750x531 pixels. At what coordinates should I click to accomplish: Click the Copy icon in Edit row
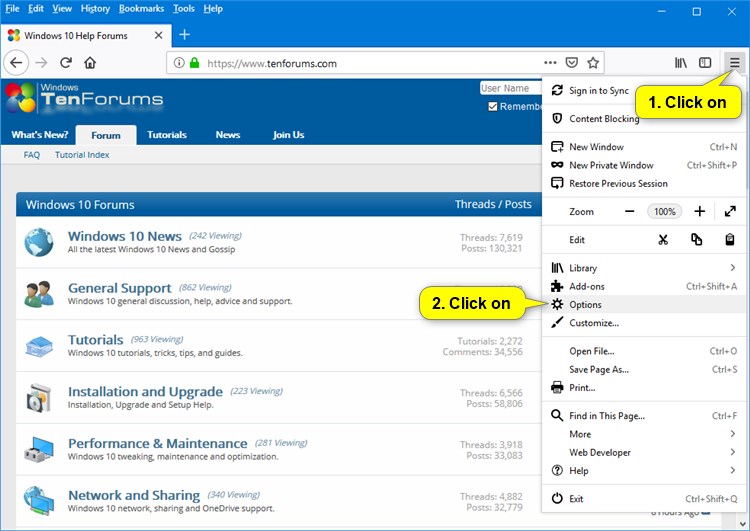coord(696,240)
